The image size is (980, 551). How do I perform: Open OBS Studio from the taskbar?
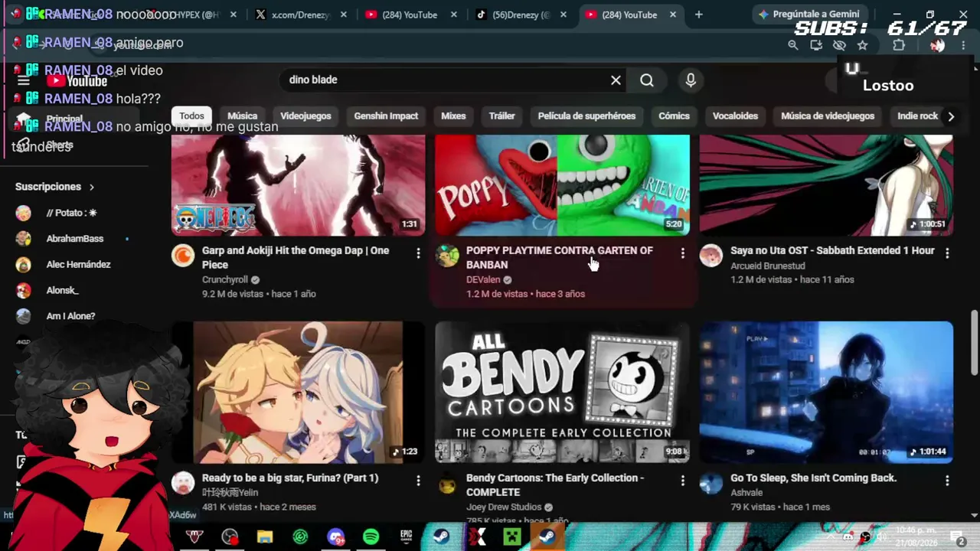(230, 537)
